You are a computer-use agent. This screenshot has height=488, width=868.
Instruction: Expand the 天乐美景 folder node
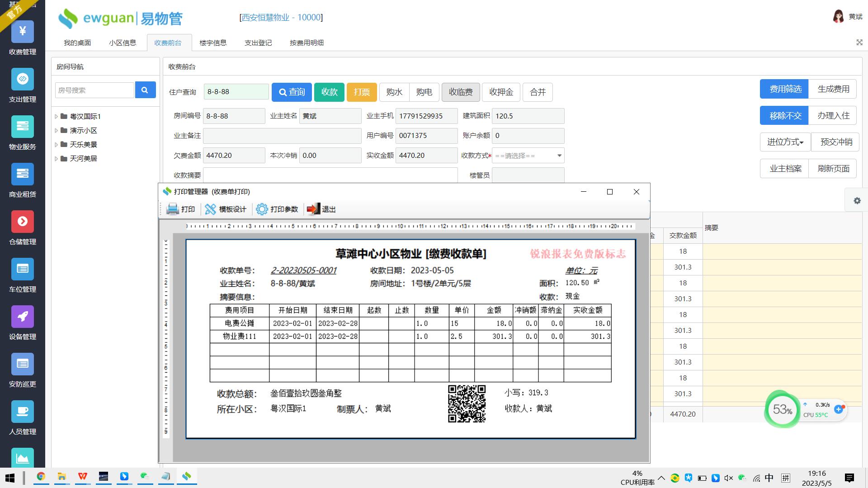[x=57, y=145]
